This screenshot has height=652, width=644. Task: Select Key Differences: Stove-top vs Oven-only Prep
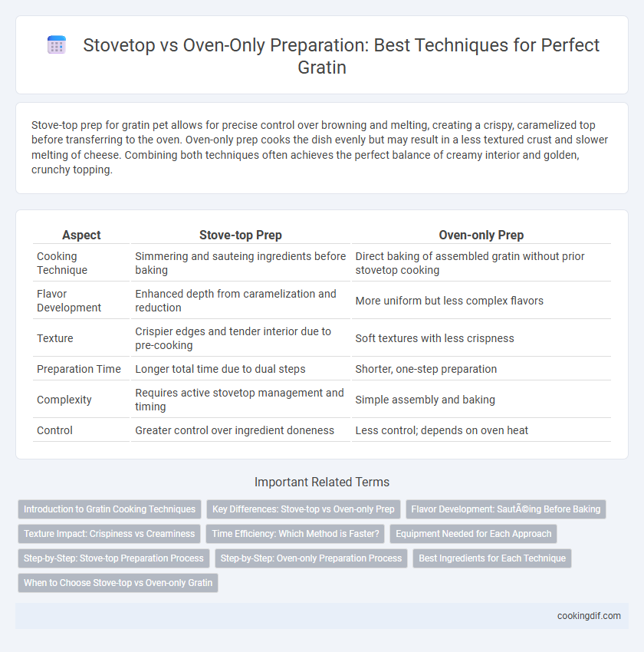(304, 509)
